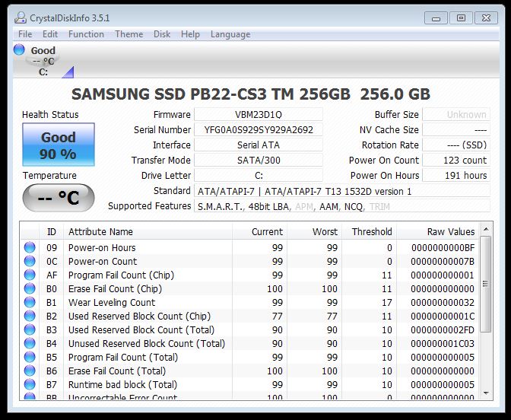Click the status orb for Program Fail Count (Chip)
Image resolution: width=511 pixels, height=420 pixels.
click(30, 275)
